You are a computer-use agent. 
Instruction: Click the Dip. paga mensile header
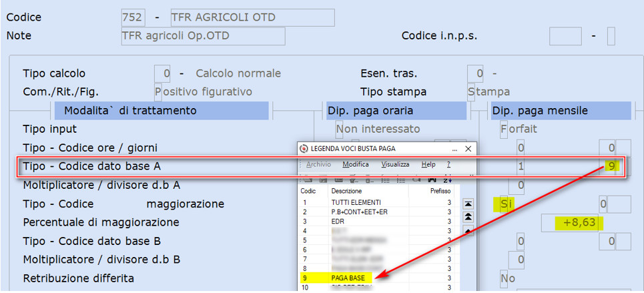(561, 111)
